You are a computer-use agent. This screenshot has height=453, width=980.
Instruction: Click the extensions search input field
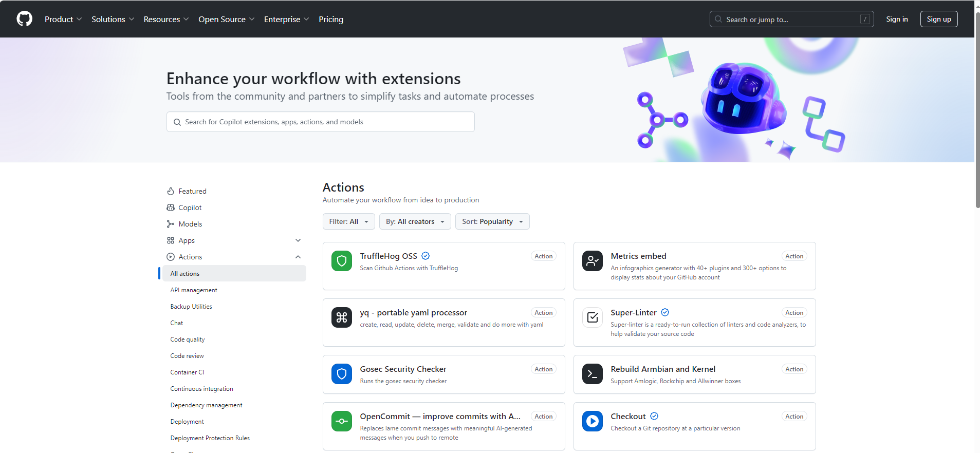(321, 122)
